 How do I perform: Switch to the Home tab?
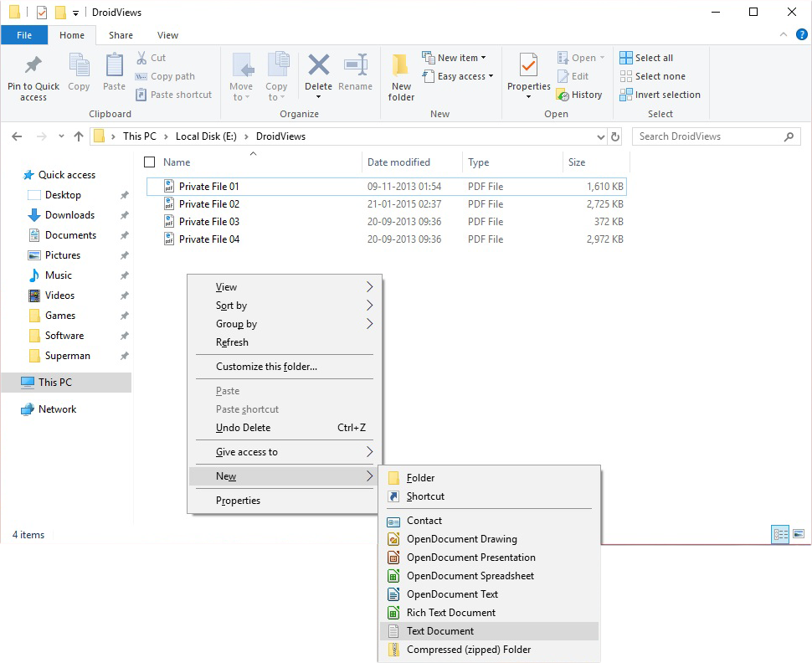click(x=72, y=35)
